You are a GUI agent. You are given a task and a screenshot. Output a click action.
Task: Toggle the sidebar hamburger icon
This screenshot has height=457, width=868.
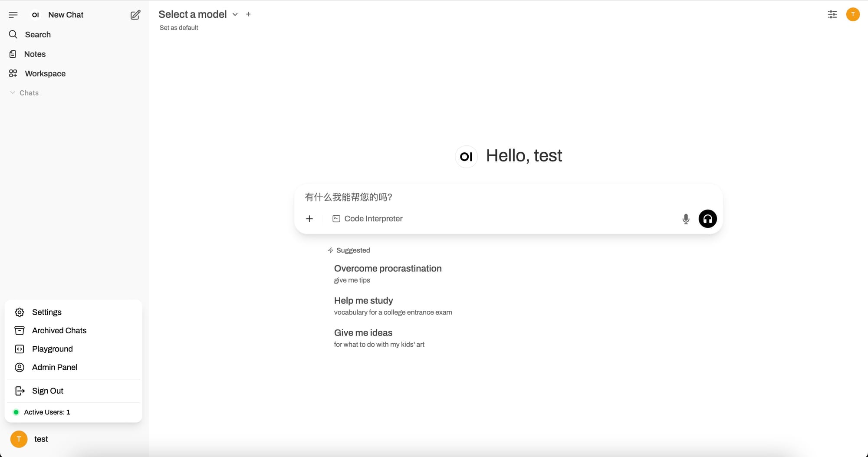pyautogui.click(x=13, y=15)
